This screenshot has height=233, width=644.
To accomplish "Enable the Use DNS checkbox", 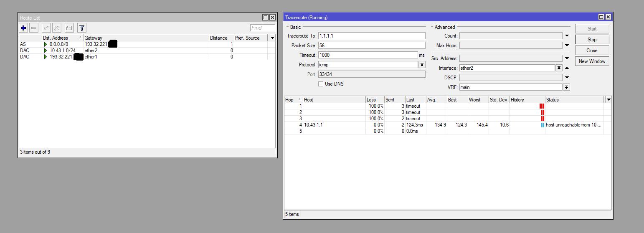I will pos(321,84).
